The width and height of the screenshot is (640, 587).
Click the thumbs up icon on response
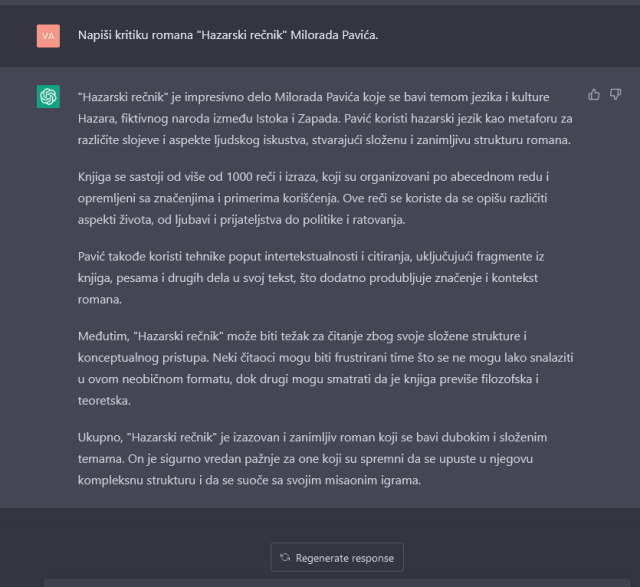point(594,95)
